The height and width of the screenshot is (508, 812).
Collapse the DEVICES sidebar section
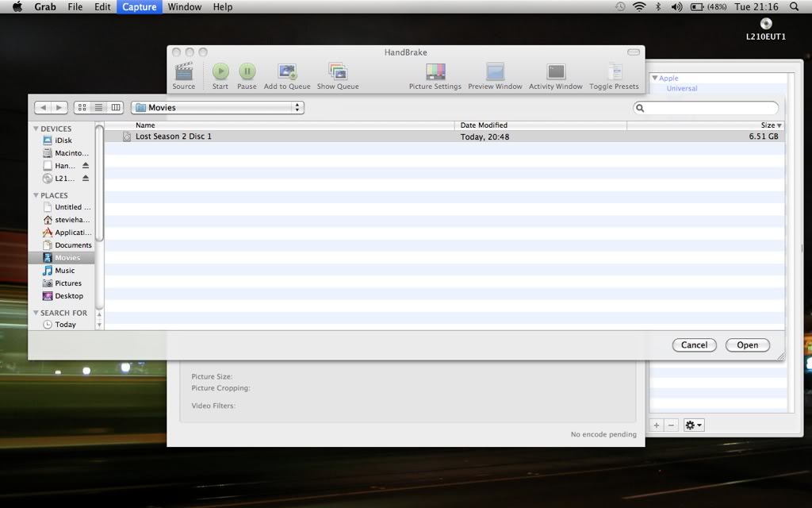click(x=36, y=129)
